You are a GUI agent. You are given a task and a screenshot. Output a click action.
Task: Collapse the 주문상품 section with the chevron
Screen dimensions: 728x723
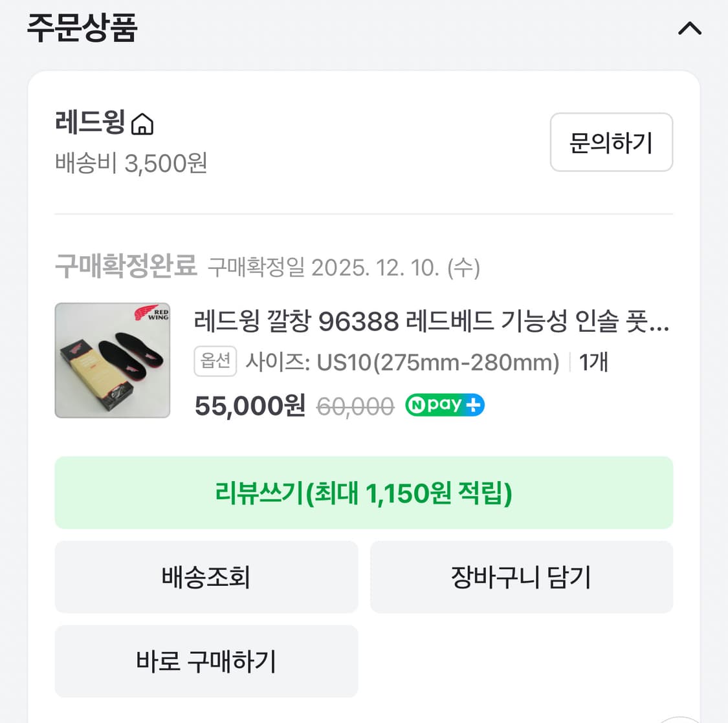coord(690,28)
